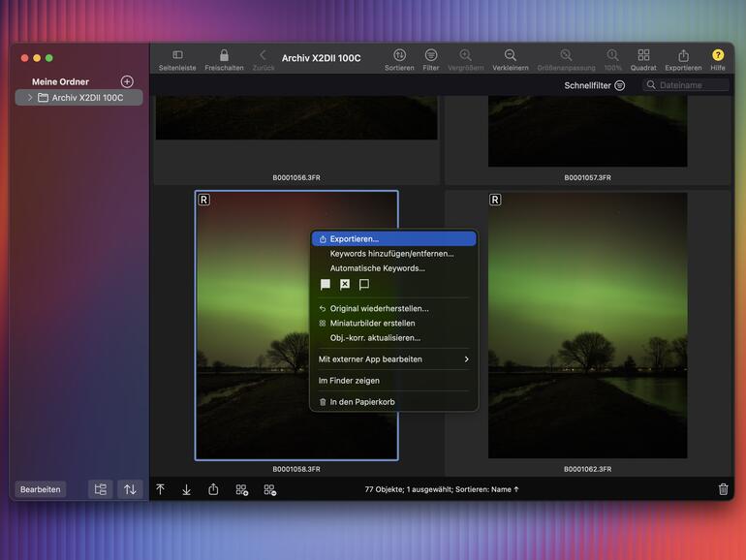Click the rejected X flag icon
Viewport: 746px width, 560px height.
click(x=345, y=285)
